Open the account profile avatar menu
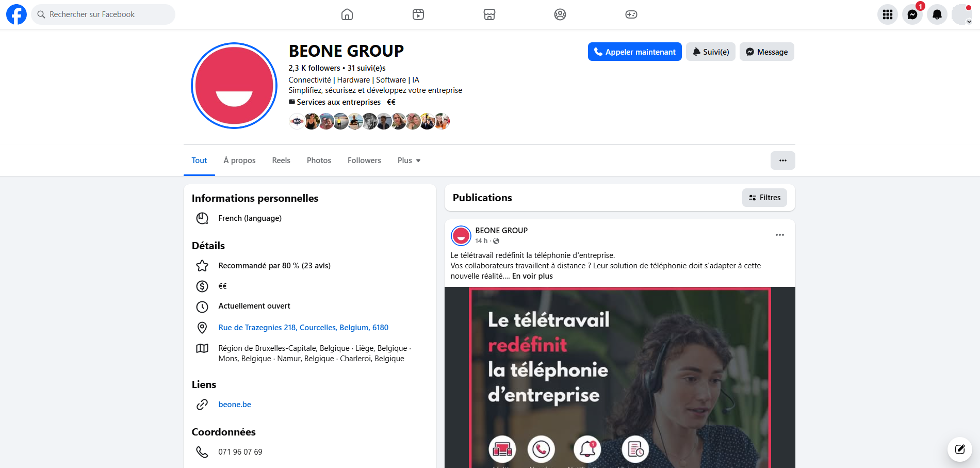 962,14
